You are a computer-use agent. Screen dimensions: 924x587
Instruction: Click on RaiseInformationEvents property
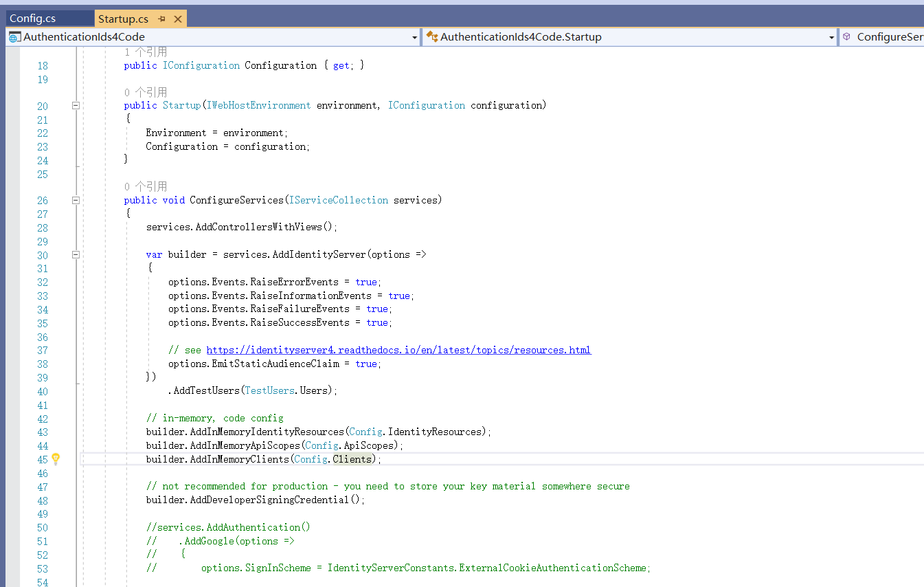(x=311, y=296)
